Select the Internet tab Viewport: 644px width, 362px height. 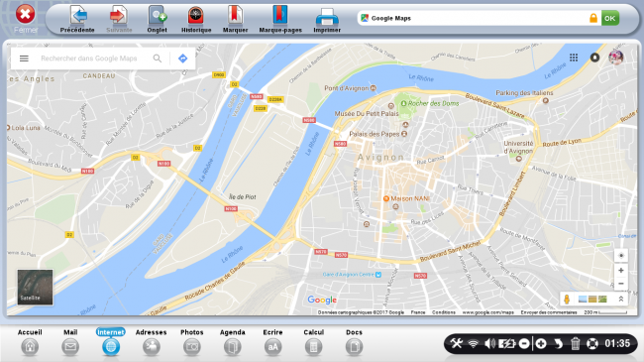click(111, 342)
